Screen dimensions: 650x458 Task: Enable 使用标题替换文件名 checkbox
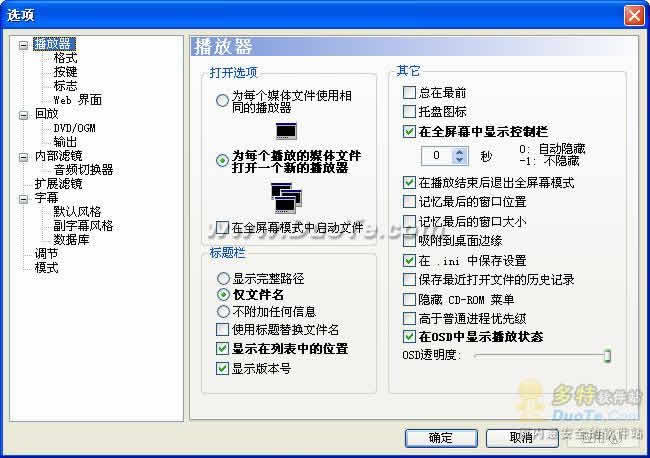coord(223,330)
